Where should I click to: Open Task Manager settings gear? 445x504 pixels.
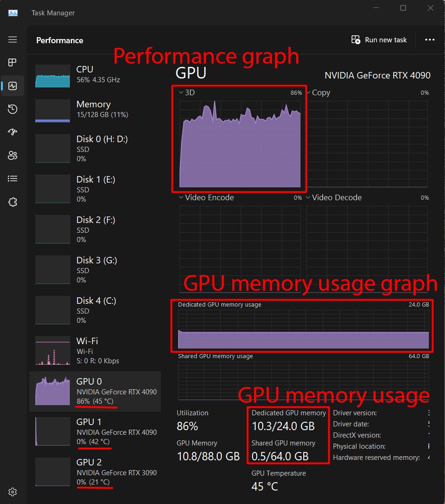[x=13, y=492]
